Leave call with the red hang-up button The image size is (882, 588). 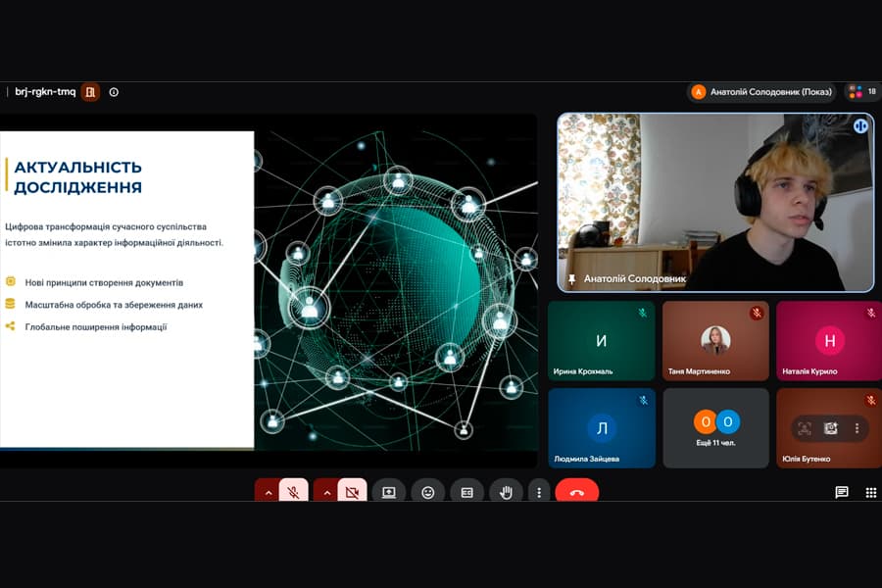tap(576, 492)
